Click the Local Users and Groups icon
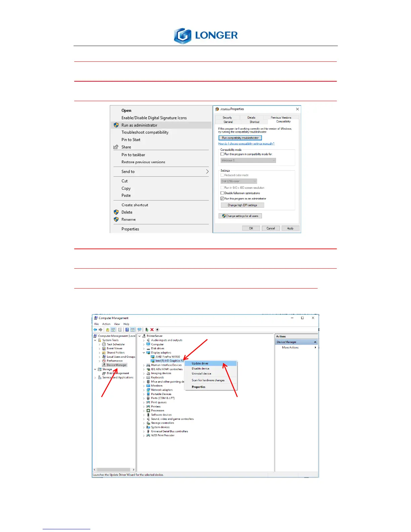 pos(104,357)
